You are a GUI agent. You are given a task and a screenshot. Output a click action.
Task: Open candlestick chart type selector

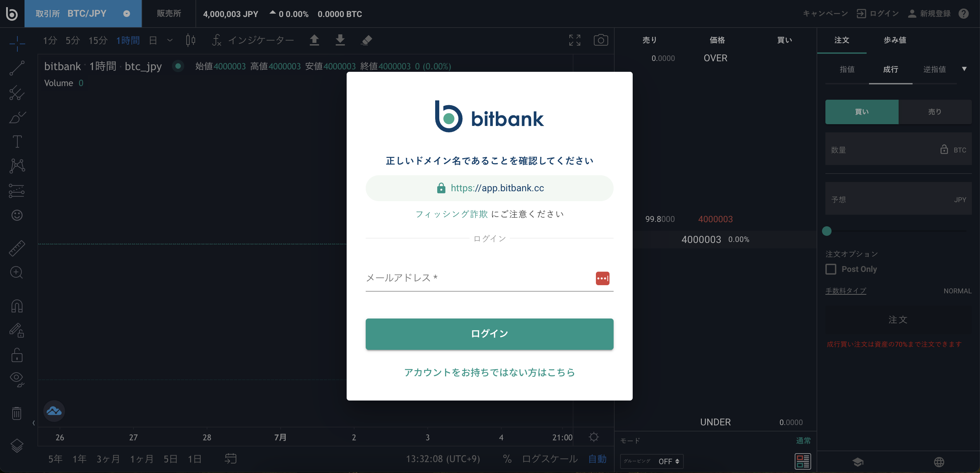coord(191,40)
